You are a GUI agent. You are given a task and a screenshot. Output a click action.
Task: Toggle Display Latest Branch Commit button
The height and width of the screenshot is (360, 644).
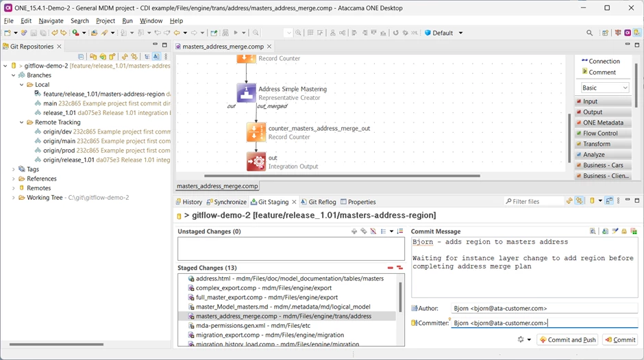pos(156,57)
